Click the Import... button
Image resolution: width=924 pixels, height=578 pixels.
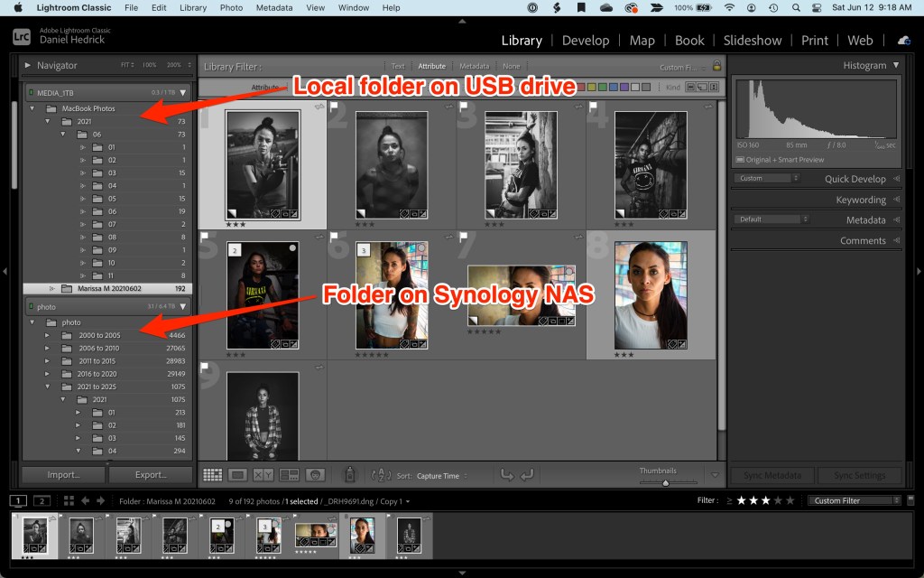(x=63, y=475)
